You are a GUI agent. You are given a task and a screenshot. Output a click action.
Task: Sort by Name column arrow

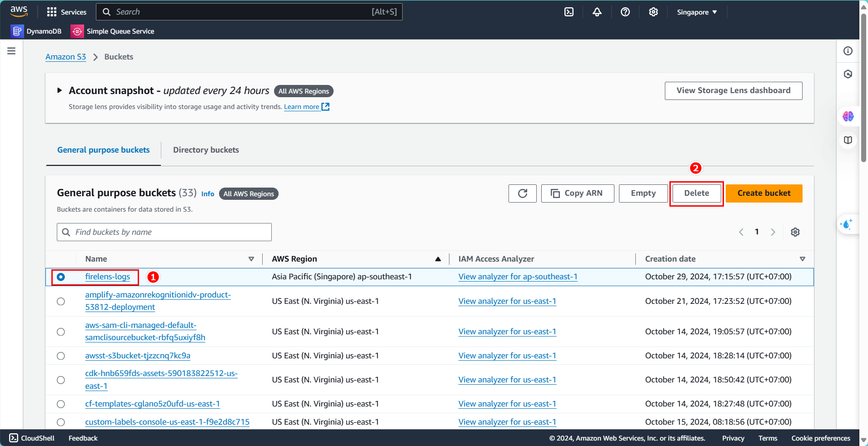tap(251, 259)
